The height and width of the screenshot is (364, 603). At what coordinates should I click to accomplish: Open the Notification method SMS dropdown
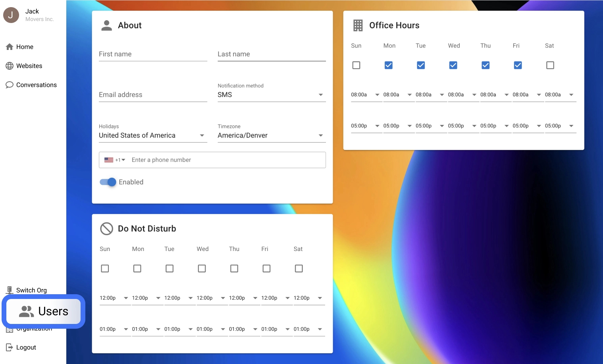click(272, 95)
